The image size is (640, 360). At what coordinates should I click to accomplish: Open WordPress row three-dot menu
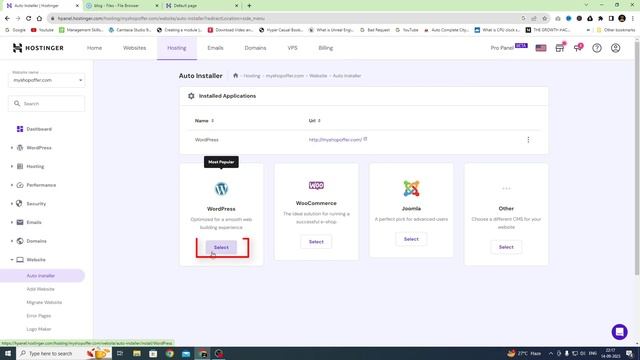tap(528, 140)
